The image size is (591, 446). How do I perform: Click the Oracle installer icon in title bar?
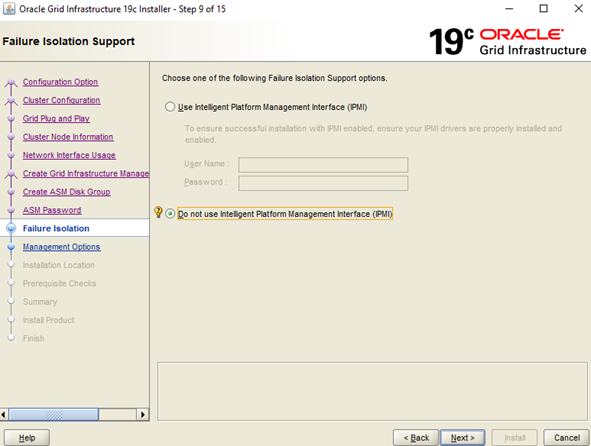(x=9, y=9)
